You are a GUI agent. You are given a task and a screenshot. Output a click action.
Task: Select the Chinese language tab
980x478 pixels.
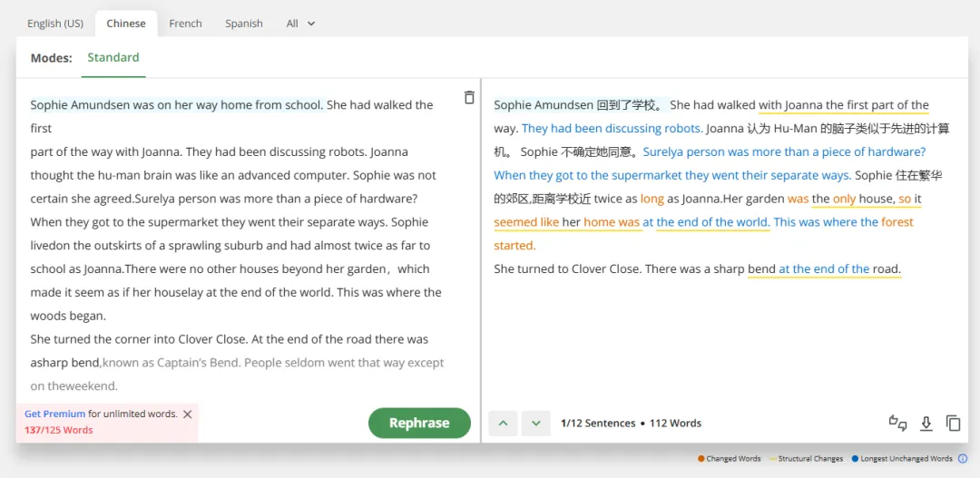coord(126,24)
